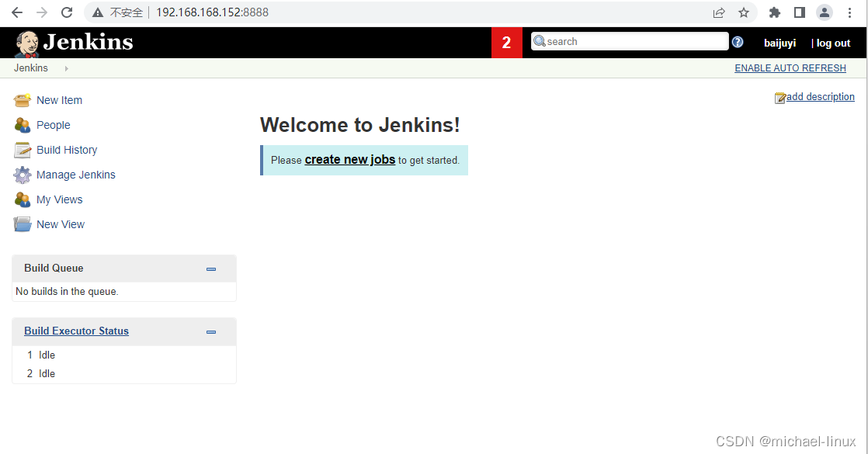Image resolution: width=868 pixels, height=454 pixels.
Task: Click the red notification badge showing 2
Action: click(506, 43)
